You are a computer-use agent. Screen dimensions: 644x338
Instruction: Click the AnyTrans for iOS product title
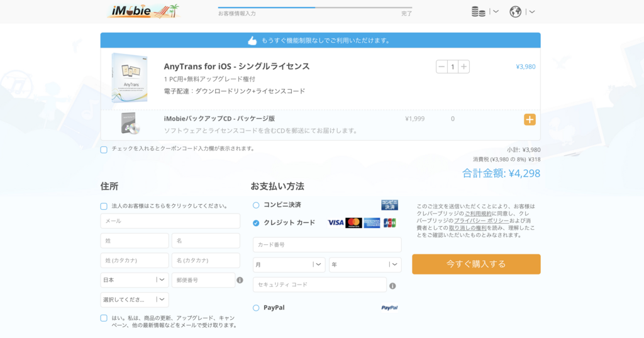[x=236, y=67]
